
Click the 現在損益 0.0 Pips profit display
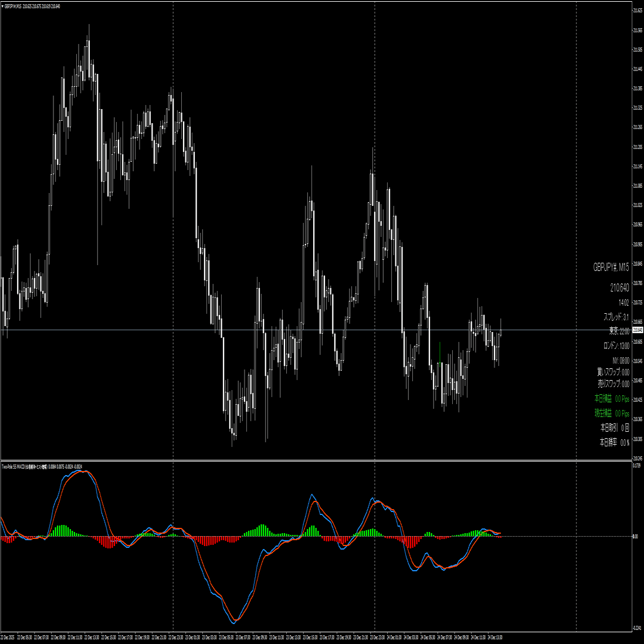click(611, 413)
